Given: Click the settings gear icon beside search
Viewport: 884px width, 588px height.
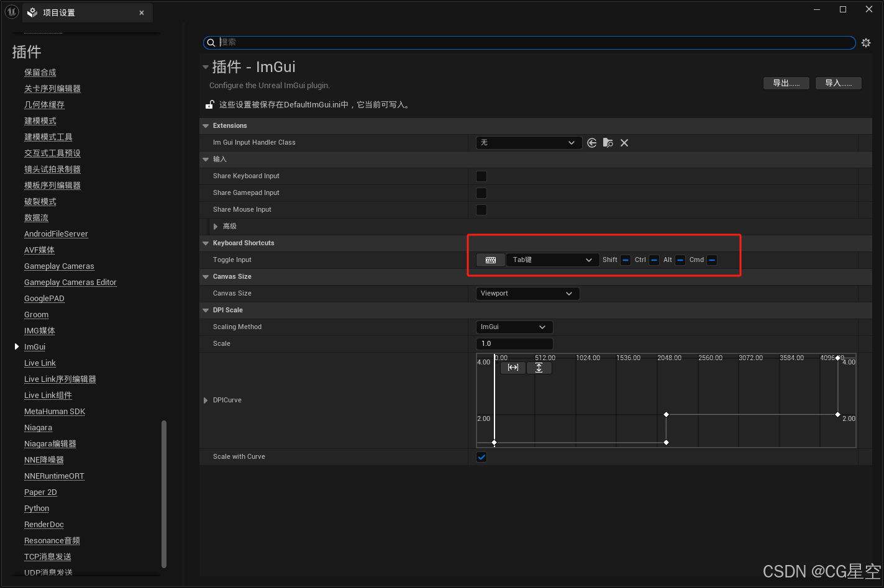Looking at the screenshot, I should [866, 43].
